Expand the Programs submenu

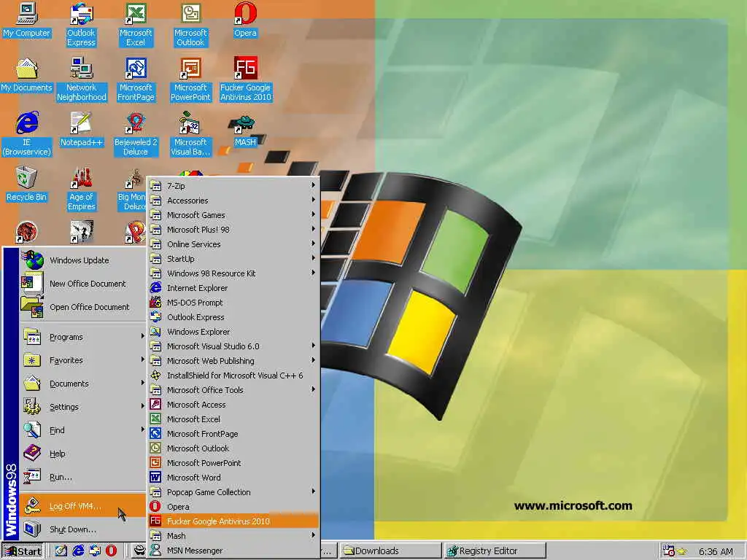coord(83,337)
